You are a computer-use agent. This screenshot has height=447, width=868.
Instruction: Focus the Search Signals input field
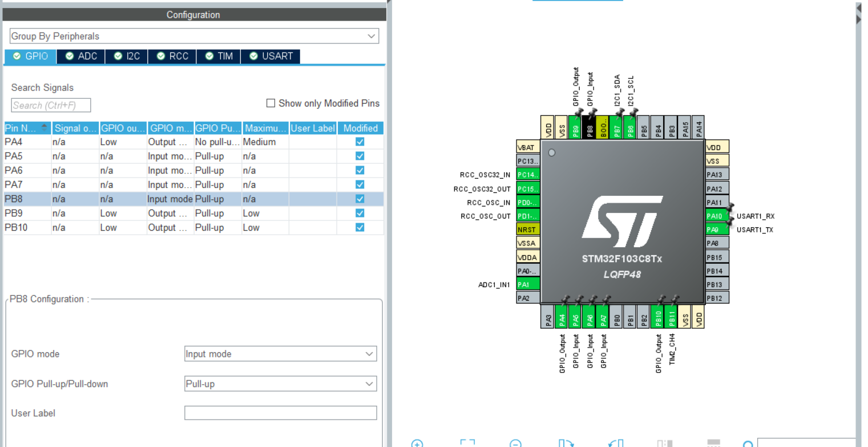(x=51, y=105)
